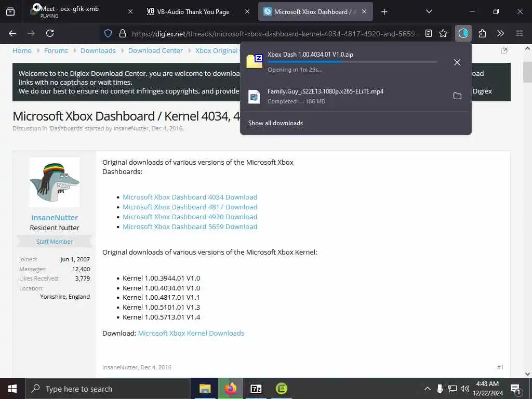The height and width of the screenshot is (399, 532).
Task: Mute the playing Meet tab audio icon
Action: point(37,7)
